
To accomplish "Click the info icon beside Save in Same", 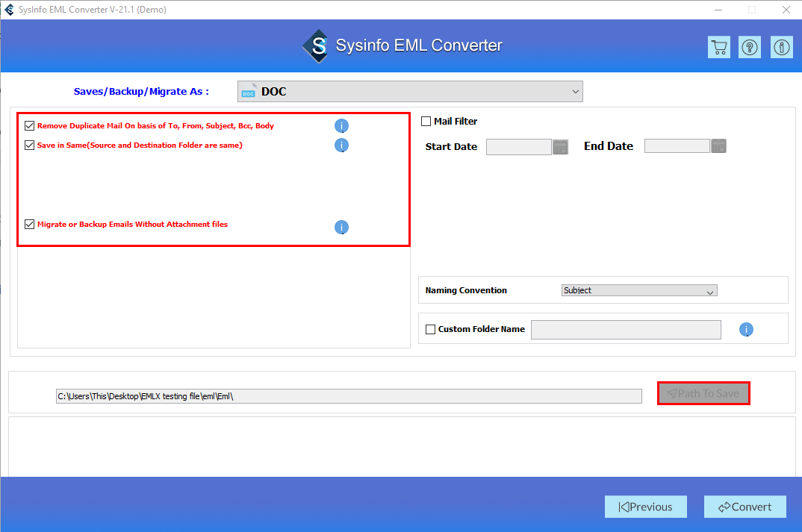I will point(341,145).
